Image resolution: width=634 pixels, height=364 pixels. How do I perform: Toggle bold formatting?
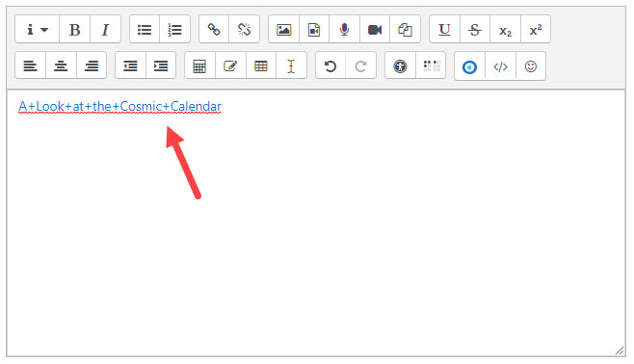74,30
